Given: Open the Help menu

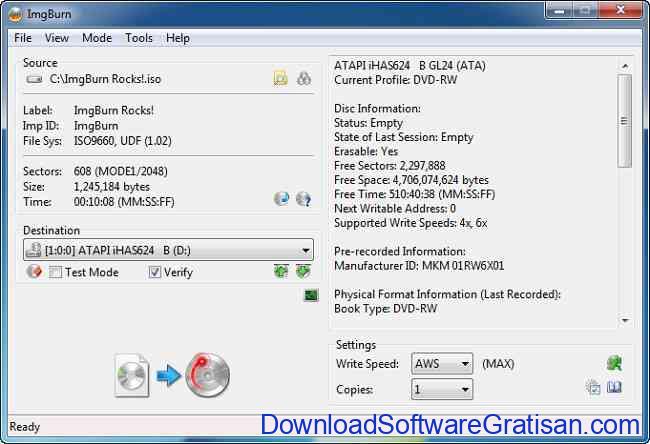Looking at the screenshot, I should coord(178,38).
